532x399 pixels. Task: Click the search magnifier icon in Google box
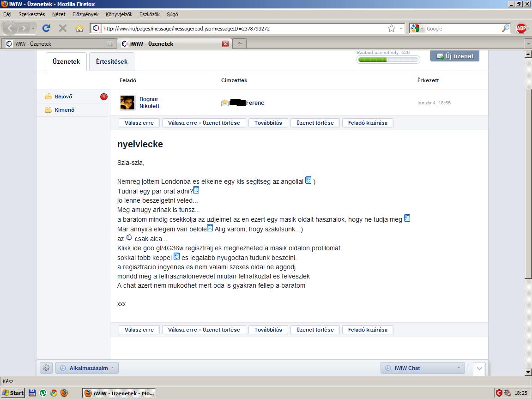506,29
